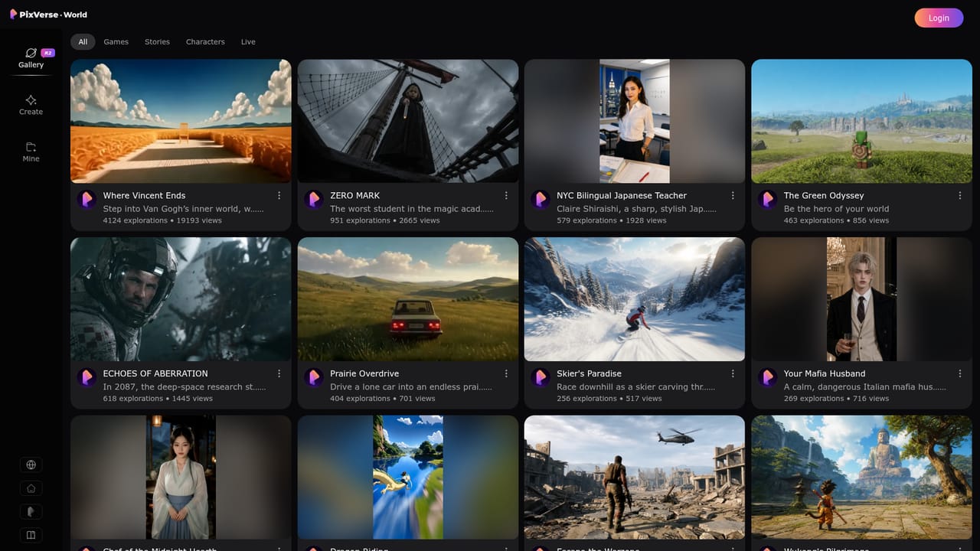Screen dimensions: 980x551
Task: Open the Where Vincent Ends wheat field thumbnail
Action: pyautogui.click(x=181, y=121)
